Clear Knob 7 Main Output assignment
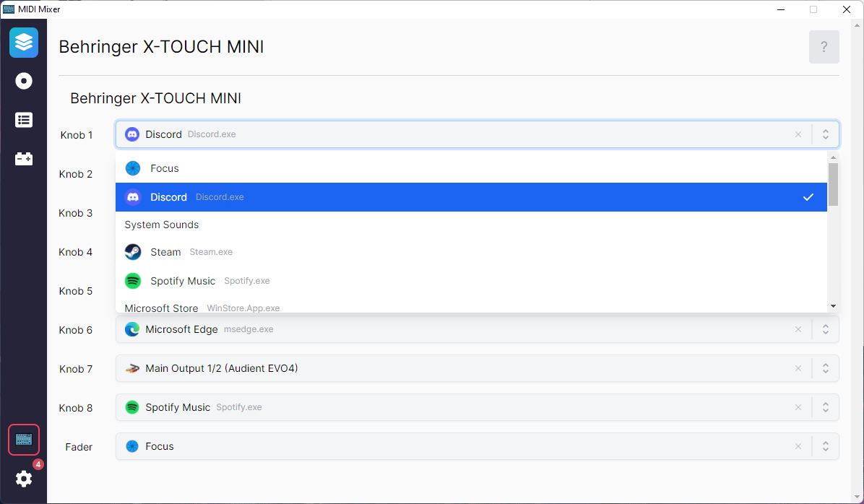 [798, 368]
